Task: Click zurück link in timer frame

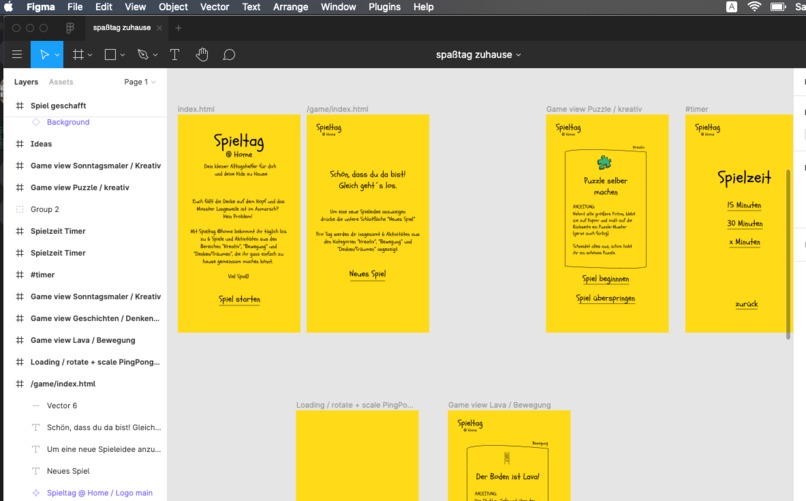Action: pyautogui.click(x=746, y=304)
